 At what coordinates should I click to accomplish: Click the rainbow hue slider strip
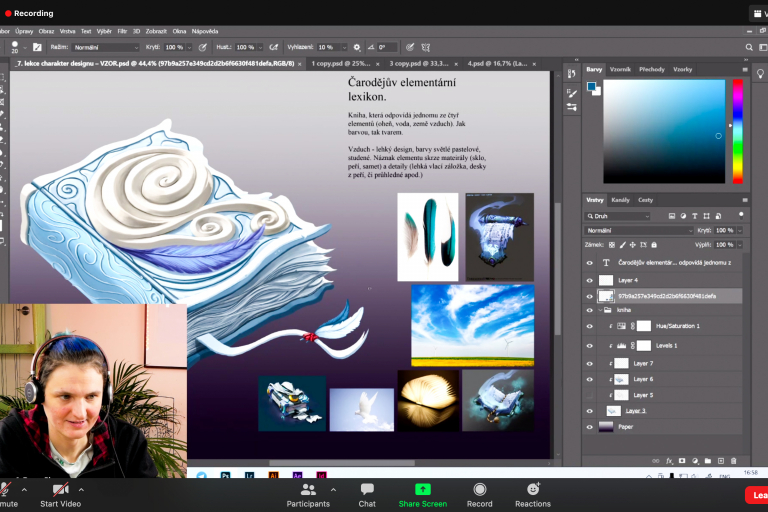pos(737,130)
